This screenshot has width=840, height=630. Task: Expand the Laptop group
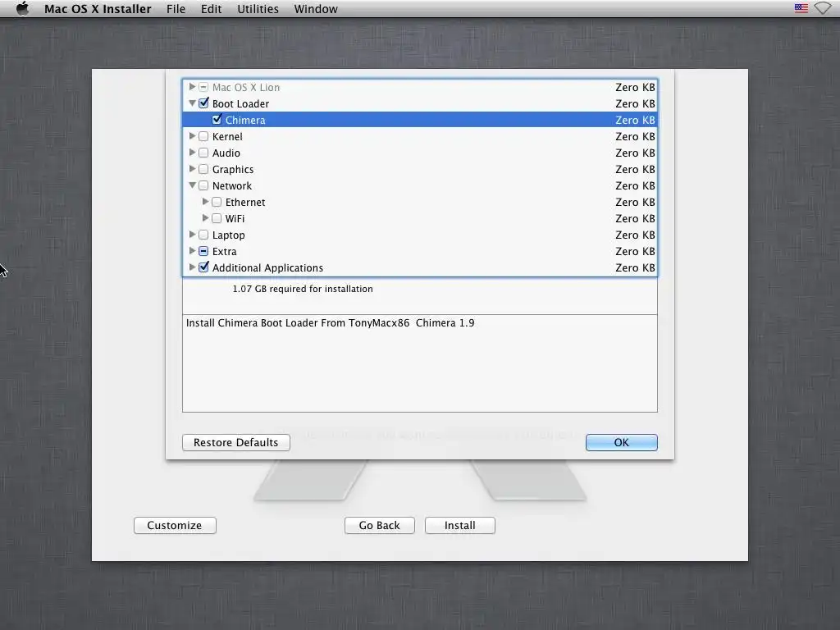click(192, 234)
